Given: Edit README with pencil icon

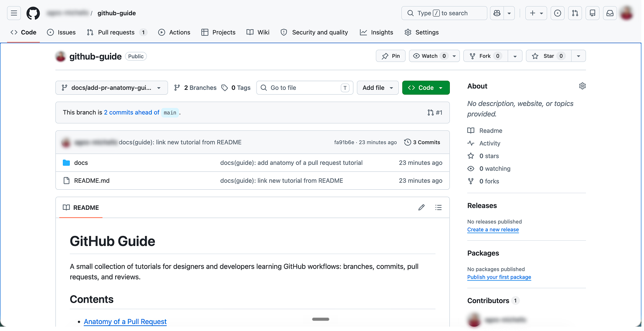Looking at the screenshot, I should tap(421, 208).
